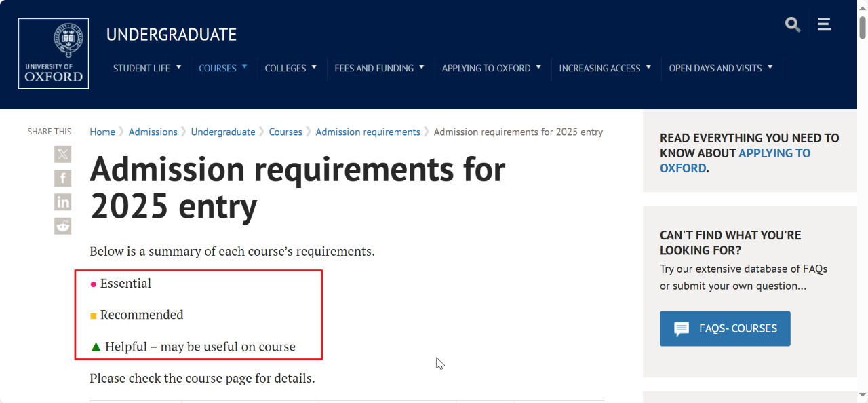
Task: Click the FAQs- Courses button
Action: pyautogui.click(x=725, y=328)
